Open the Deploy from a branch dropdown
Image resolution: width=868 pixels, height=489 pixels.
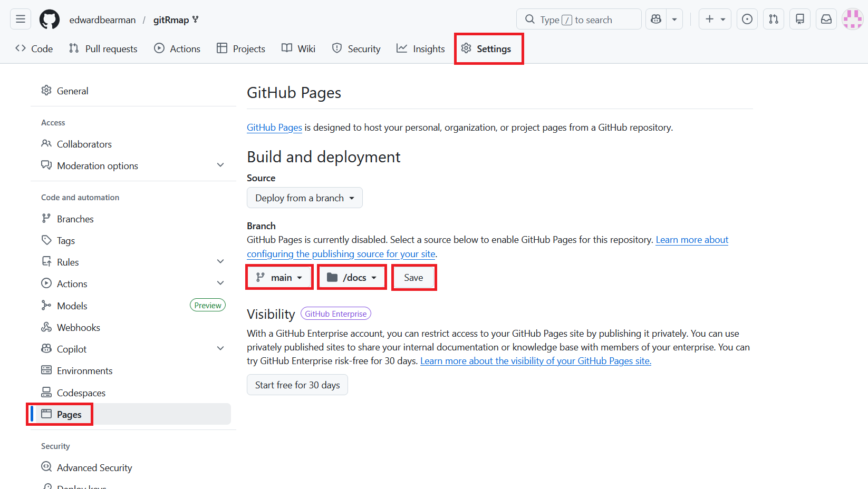pyautogui.click(x=304, y=198)
